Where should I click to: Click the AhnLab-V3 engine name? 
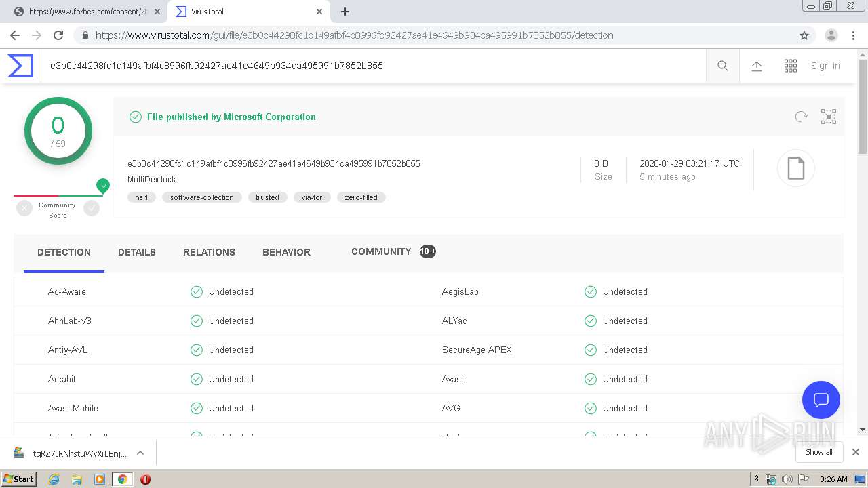click(70, 321)
